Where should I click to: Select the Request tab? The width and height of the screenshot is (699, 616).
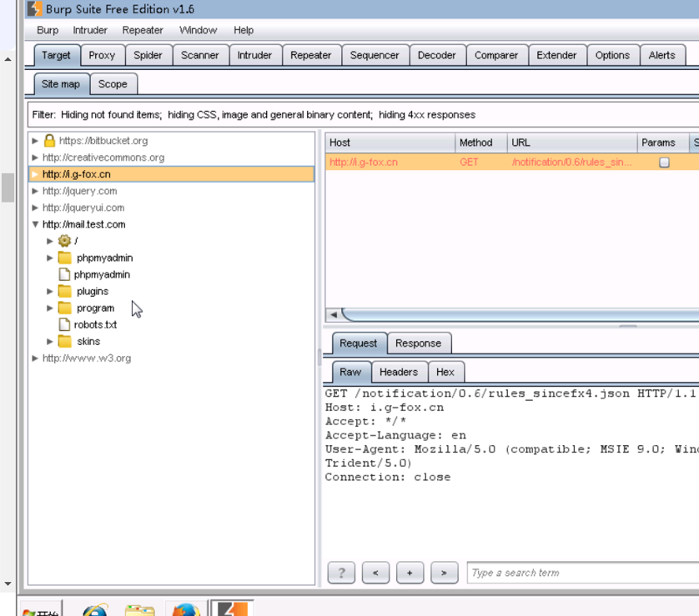click(x=359, y=343)
